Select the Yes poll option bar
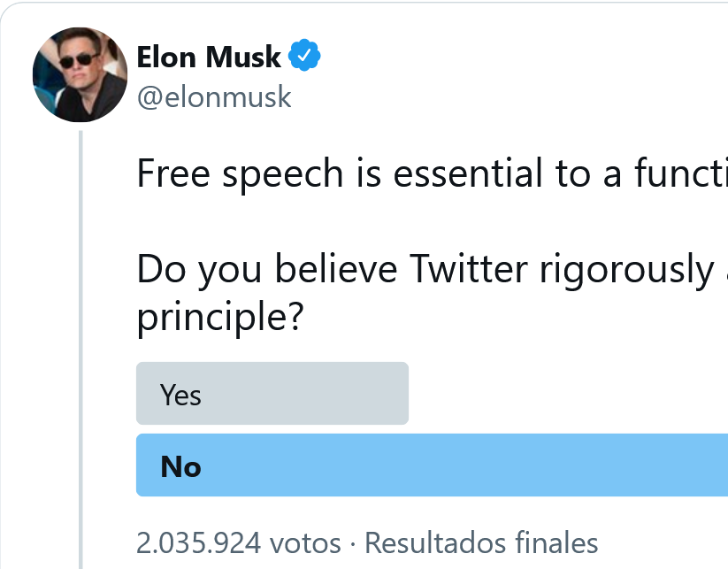This screenshot has width=728, height=569. coord(272,394)
